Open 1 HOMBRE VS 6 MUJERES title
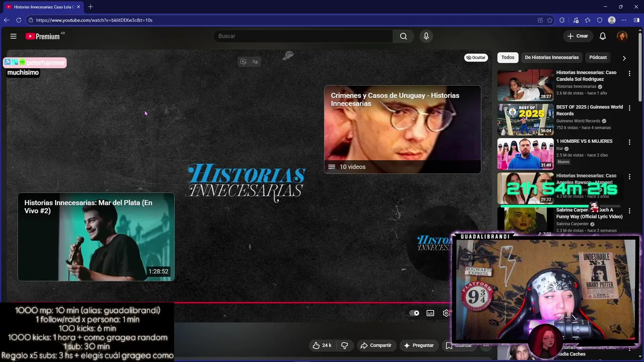 pyautogui.click(x=584, y=141)
